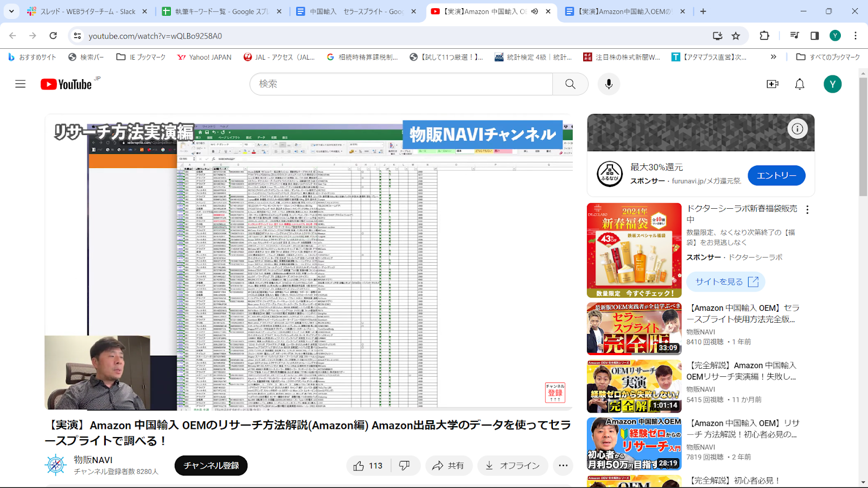Open リサーチ入門 28:19 video thumbnail
Image resolution: width=868 pixels, height=488 pixels.
pyautogui.click(x=634, y=444)
